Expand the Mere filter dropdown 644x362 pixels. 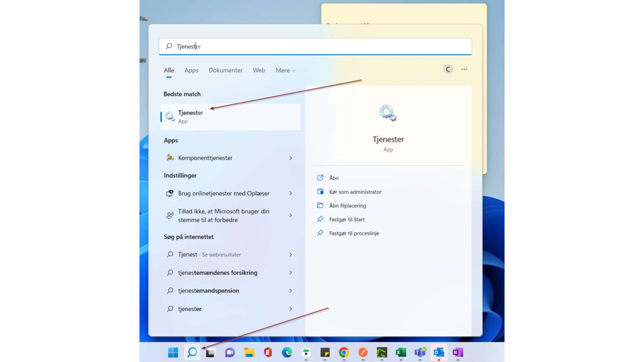coord(285,70)
